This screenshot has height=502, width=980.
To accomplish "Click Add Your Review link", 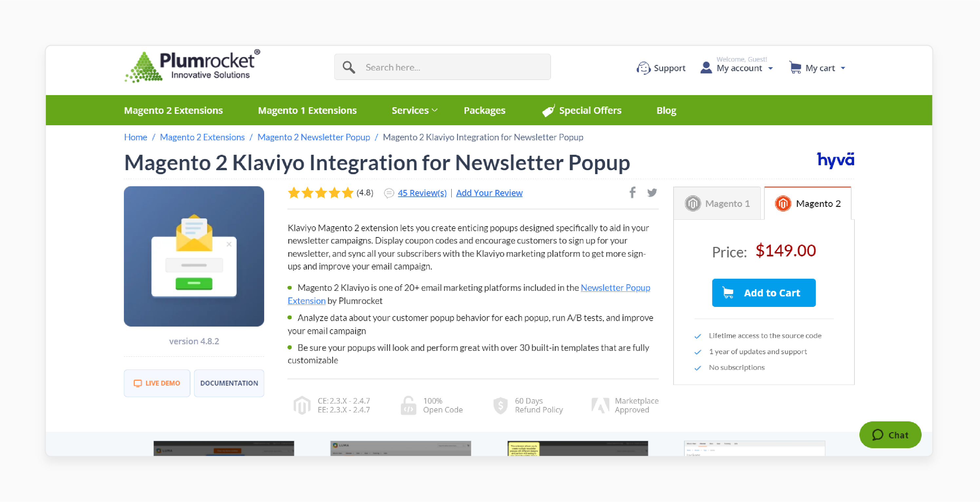I will 489,193.
